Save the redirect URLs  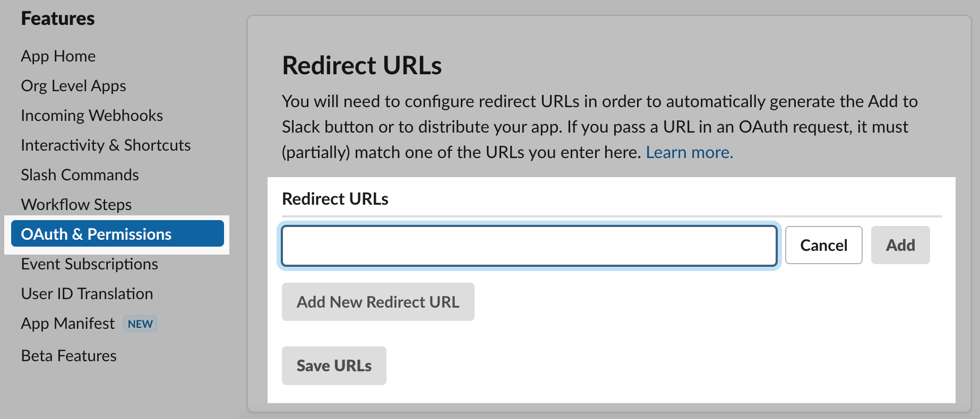pyautogui.click(x=334, y=365)
